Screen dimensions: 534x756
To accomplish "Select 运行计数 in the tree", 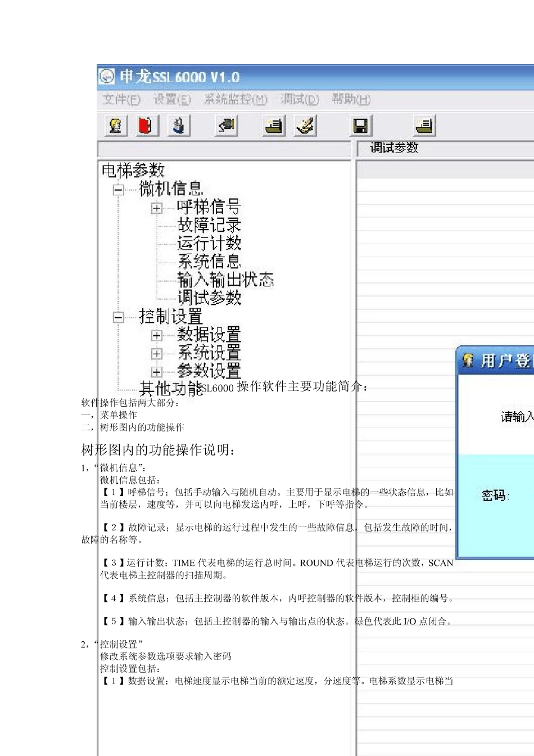I will point(209,243).
